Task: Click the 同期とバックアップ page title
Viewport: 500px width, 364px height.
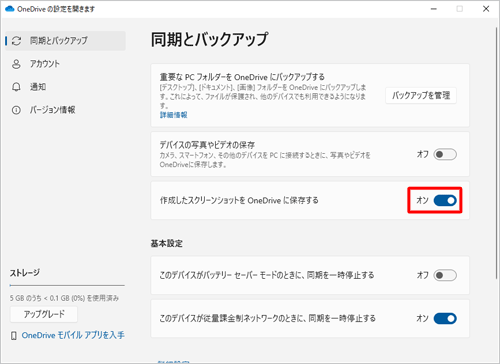Action: coord(209,39)
